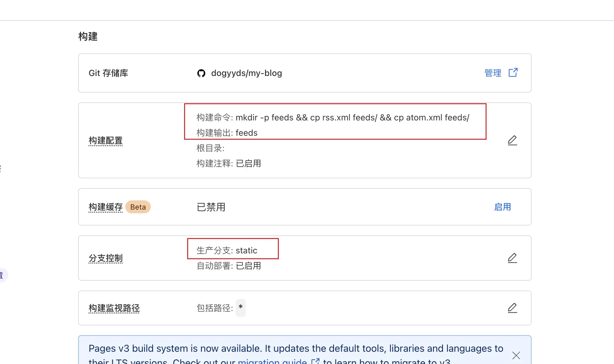Click the 构建监视路径 dotted label
The width and height of the screenshot is (614, 364).
click(114, 308)
